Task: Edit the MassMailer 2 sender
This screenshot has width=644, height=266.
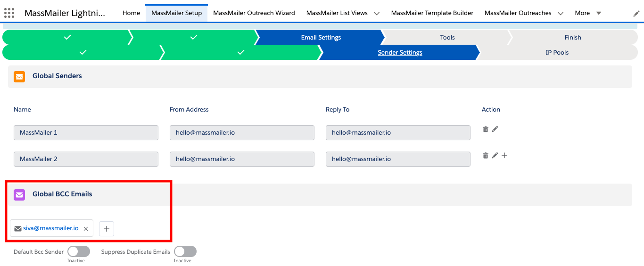Action: tap(495, 155)
